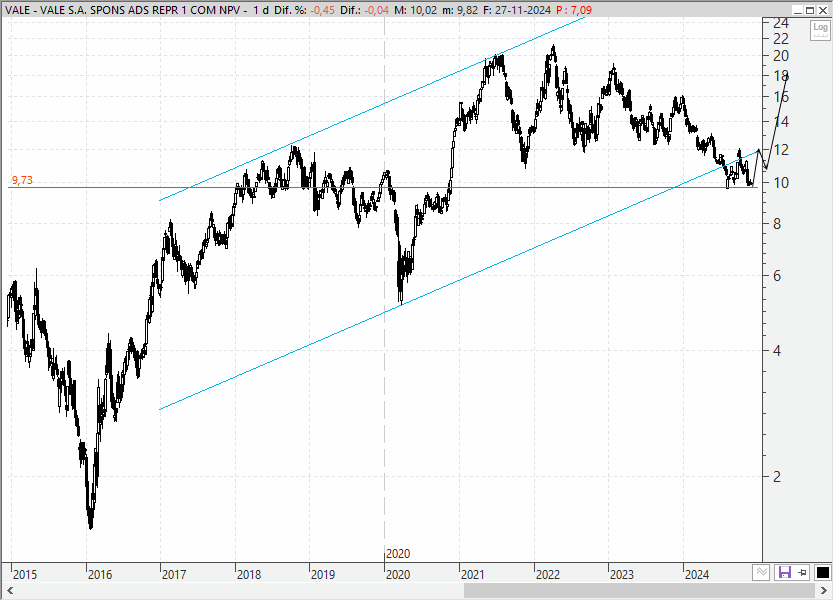The image size is (834, 601).
Task: Click the 2017 year label on the time axis
Action: 174,574
